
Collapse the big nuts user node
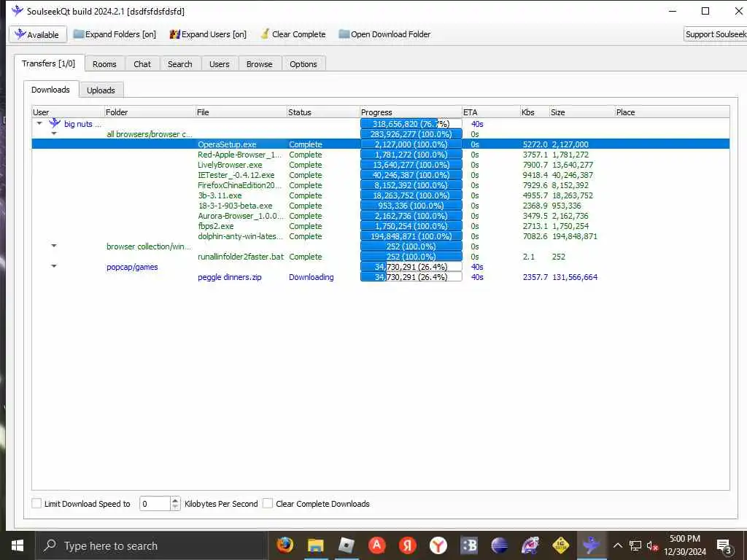[39, 123]
